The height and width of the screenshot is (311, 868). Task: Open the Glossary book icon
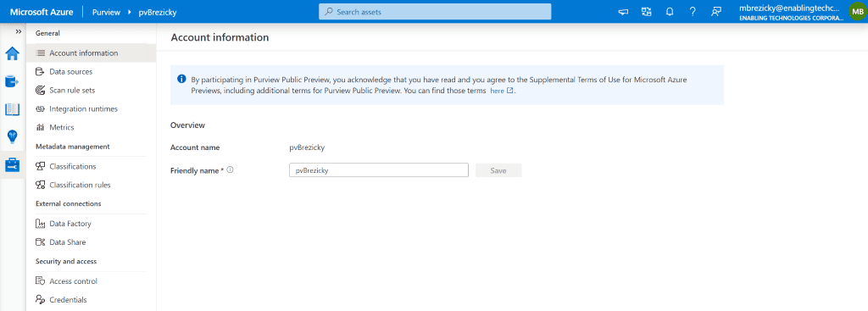coord(12,109)
